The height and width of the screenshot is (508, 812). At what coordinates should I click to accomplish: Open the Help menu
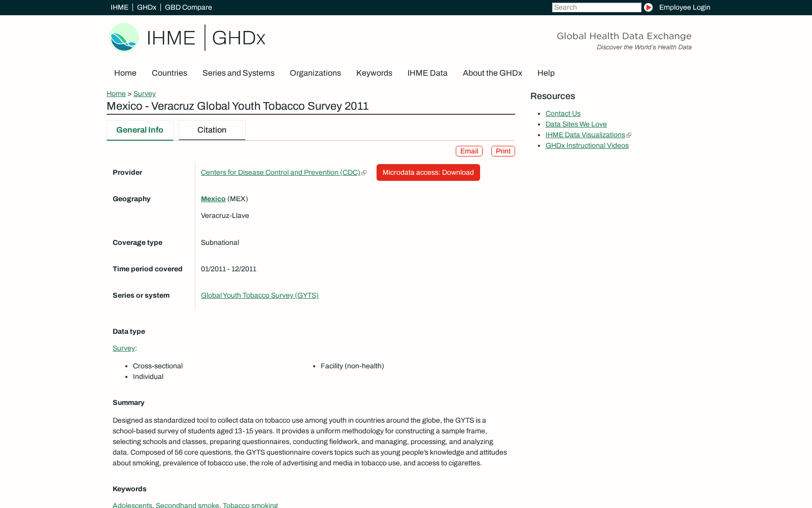(546, 73)
